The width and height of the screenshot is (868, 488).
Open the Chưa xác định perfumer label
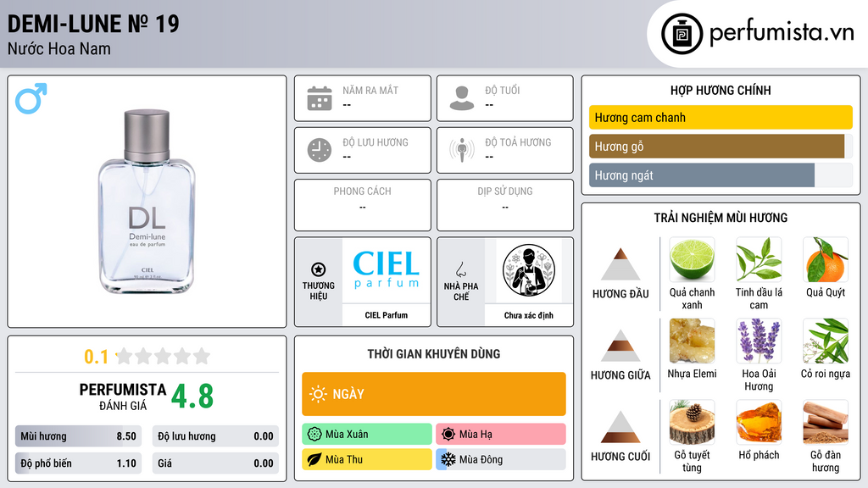pos(529,315)
